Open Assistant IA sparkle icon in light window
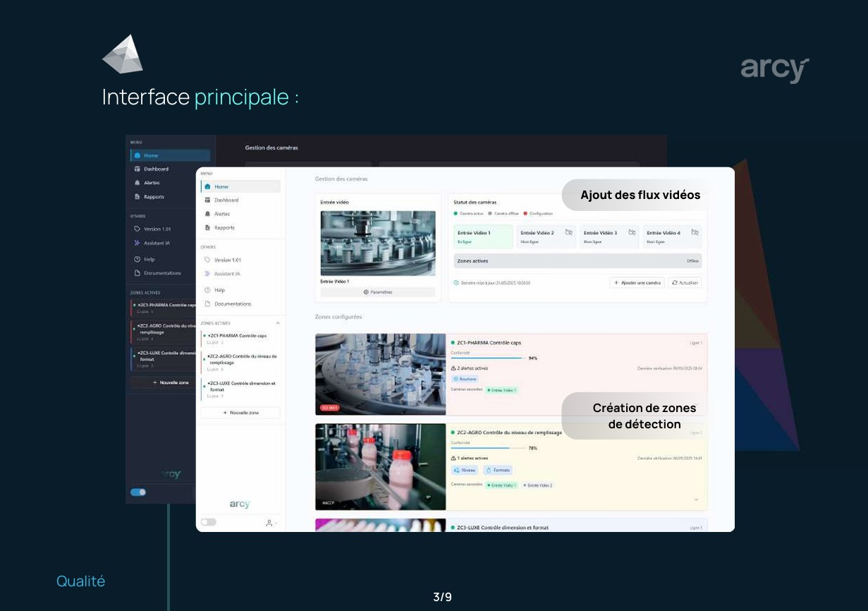868x611 pixels. click(207, 274)
